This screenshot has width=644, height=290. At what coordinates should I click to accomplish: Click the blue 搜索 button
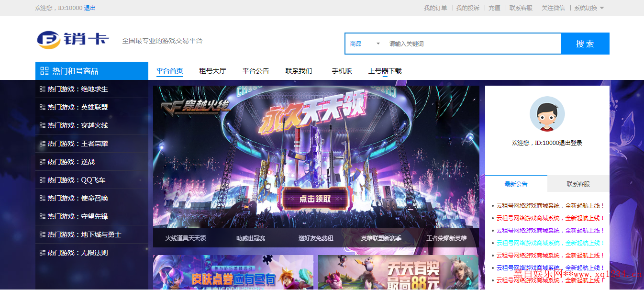point(585,44)
